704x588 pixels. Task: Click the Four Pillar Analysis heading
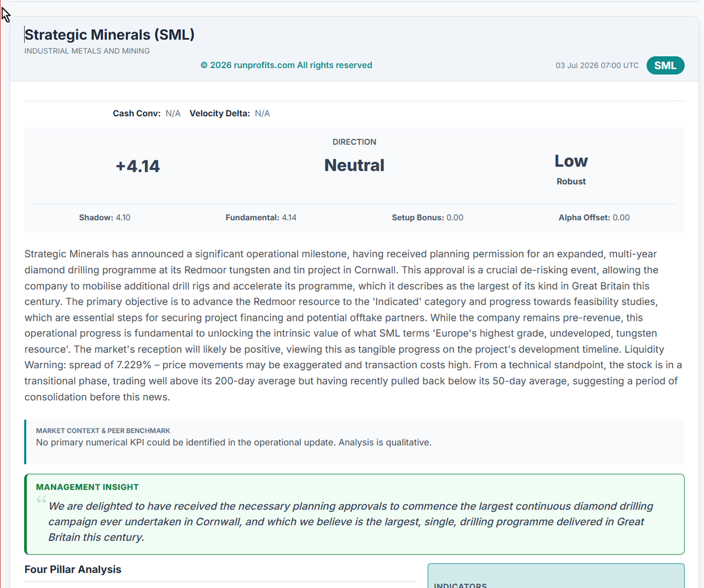pyautogui.click(x=73, y=569)
